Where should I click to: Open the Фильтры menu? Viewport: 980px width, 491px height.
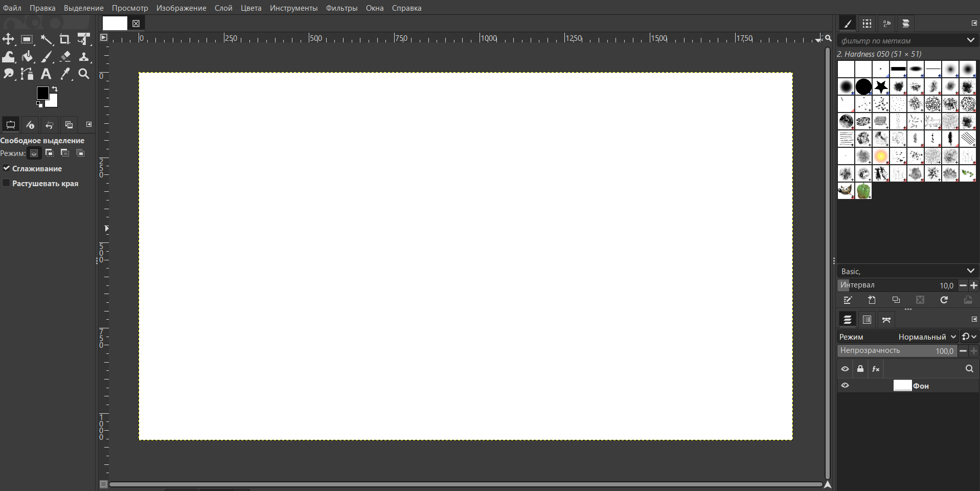341,8
